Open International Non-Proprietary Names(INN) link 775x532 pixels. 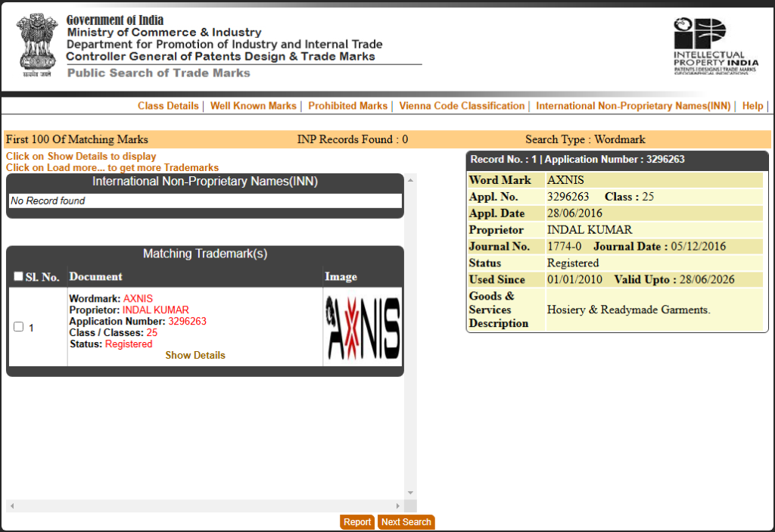coord(633,106)
